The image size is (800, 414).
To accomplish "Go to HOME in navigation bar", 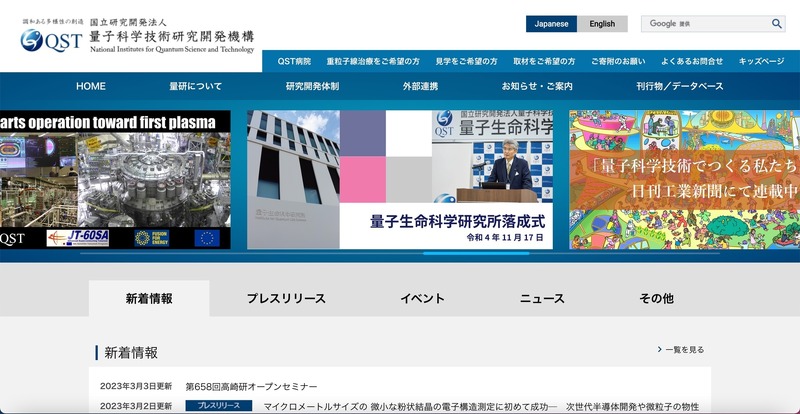I will 90,87.
